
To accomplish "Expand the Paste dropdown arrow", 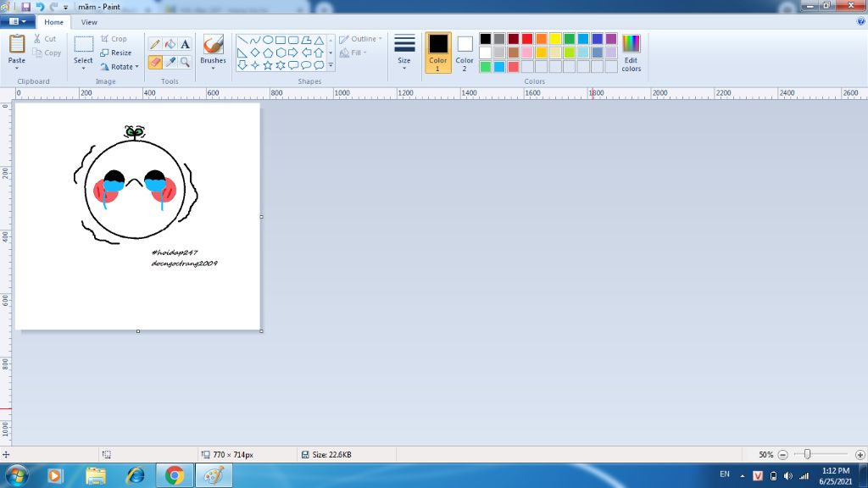I will click(x=17, y=68).
